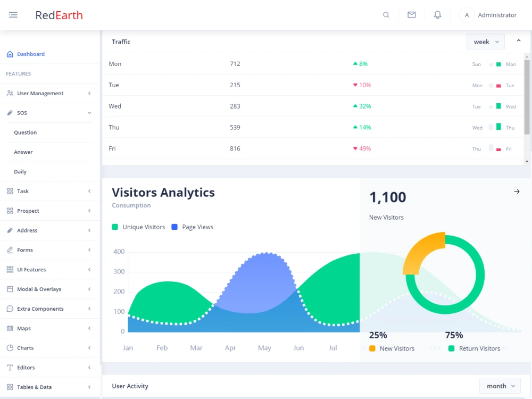Click the Forms edit icon
532x399 pixels.
pyautogui.click(x=10, y=250)
